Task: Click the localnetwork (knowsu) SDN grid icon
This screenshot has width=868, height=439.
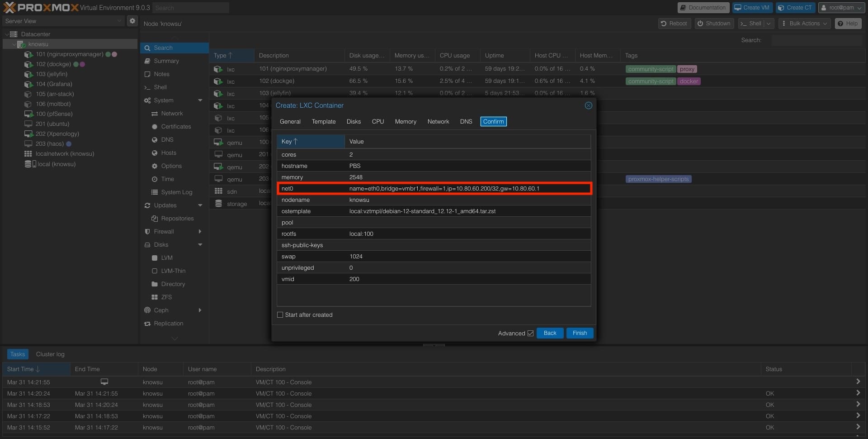Action: (x=28, y=154)
